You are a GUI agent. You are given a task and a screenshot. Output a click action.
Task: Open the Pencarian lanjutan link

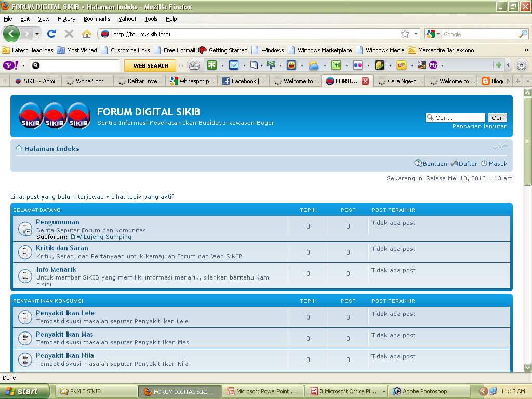click(x=481, y=126)
